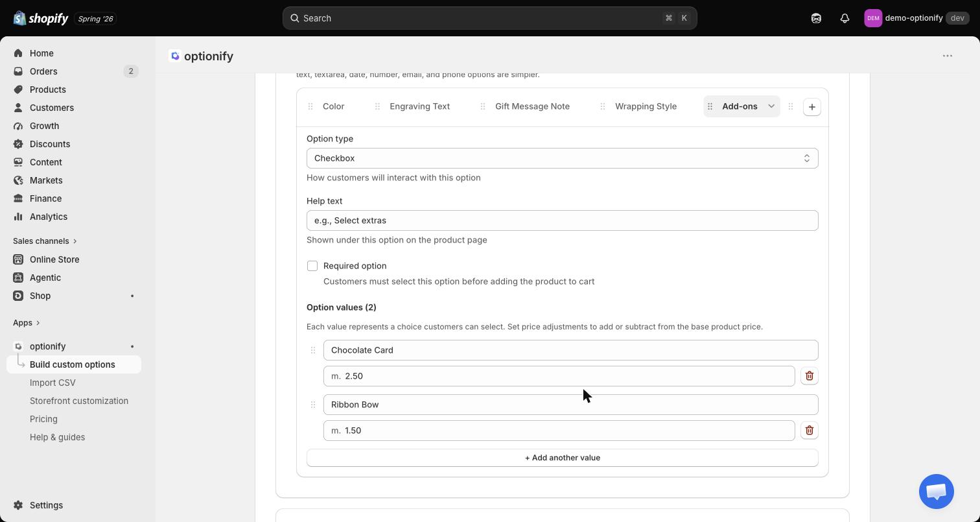
Task: Click drag handle before Engraving Text
Action: tap(377, 106)
